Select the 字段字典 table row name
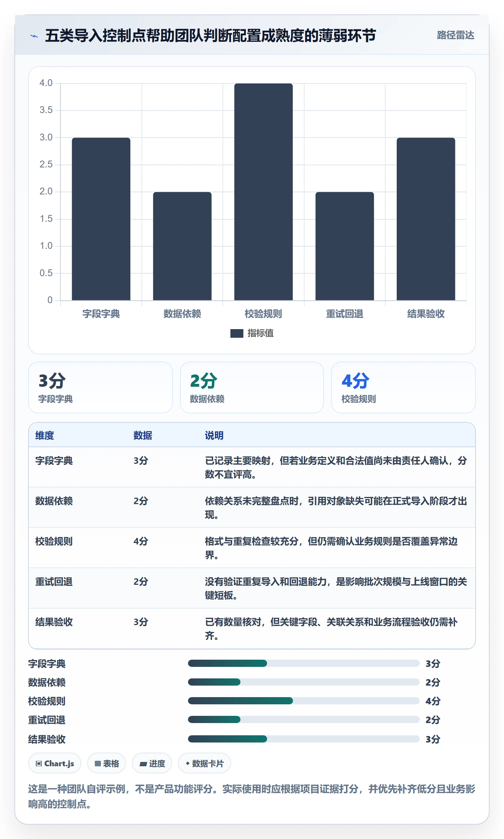 coord(54,461)
